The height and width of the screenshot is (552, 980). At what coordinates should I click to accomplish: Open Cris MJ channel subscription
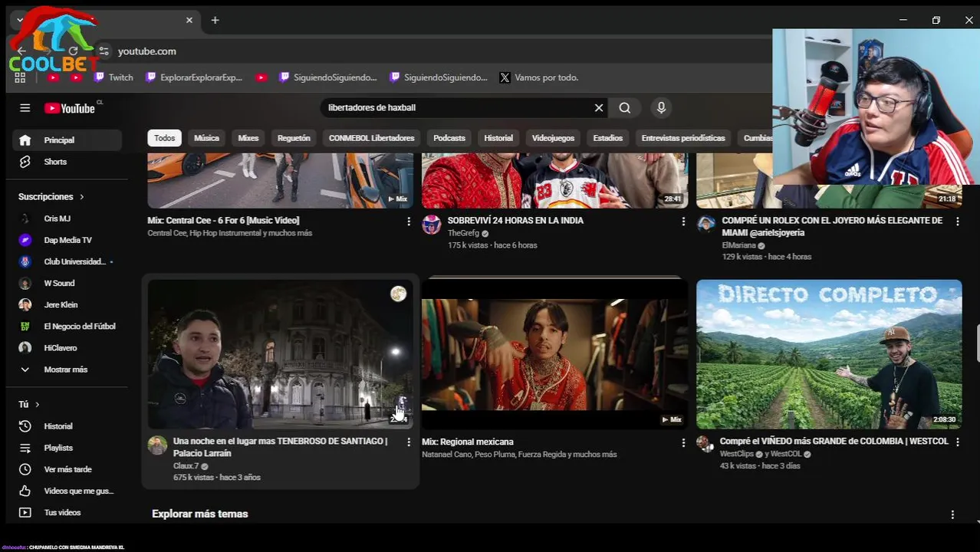click(x=67, y=219)
